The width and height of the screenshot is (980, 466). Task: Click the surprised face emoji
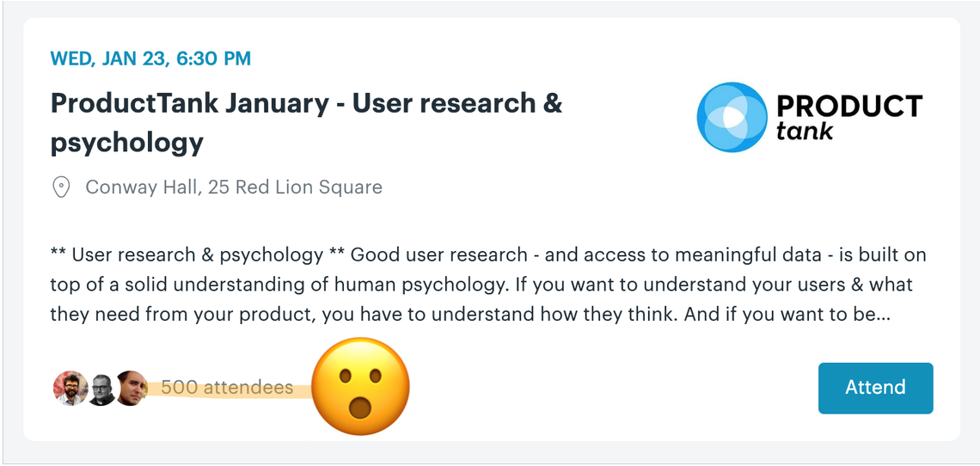coord(361,387)
